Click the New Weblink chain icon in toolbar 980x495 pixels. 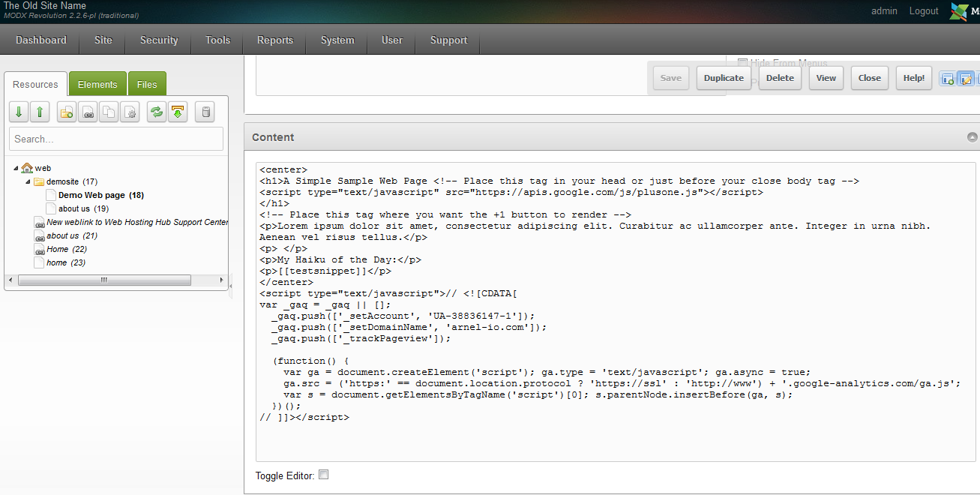click(88, 112)
